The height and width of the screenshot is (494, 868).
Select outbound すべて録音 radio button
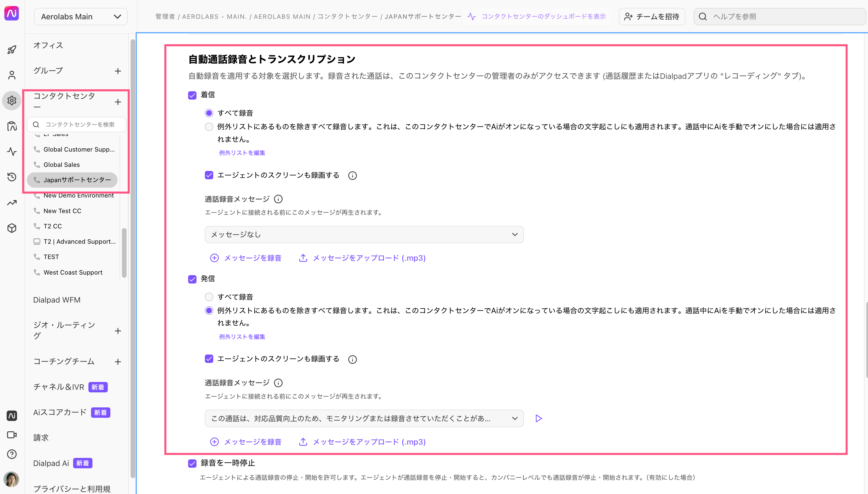pyautogui.click(x=209, y=297)
